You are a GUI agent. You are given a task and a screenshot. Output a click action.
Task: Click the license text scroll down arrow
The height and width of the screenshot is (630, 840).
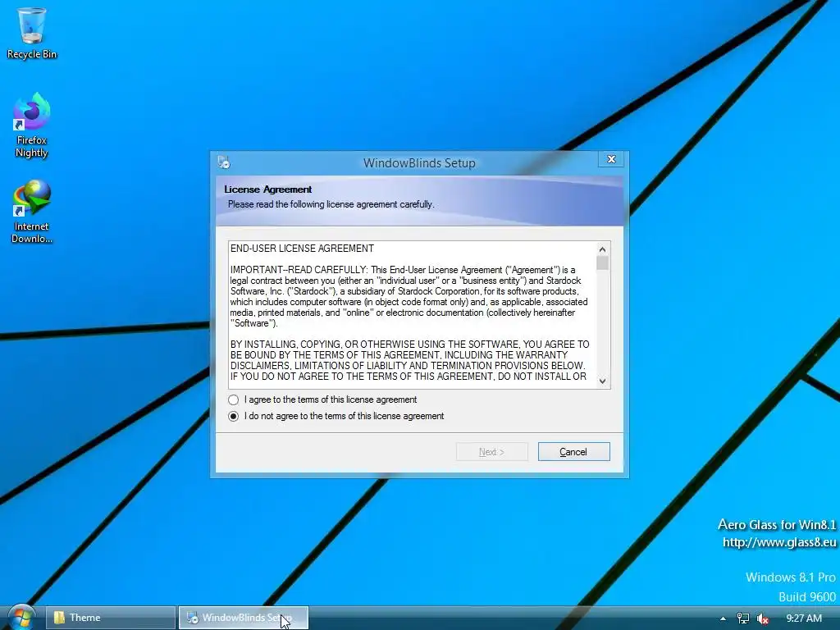coord(603,381)
